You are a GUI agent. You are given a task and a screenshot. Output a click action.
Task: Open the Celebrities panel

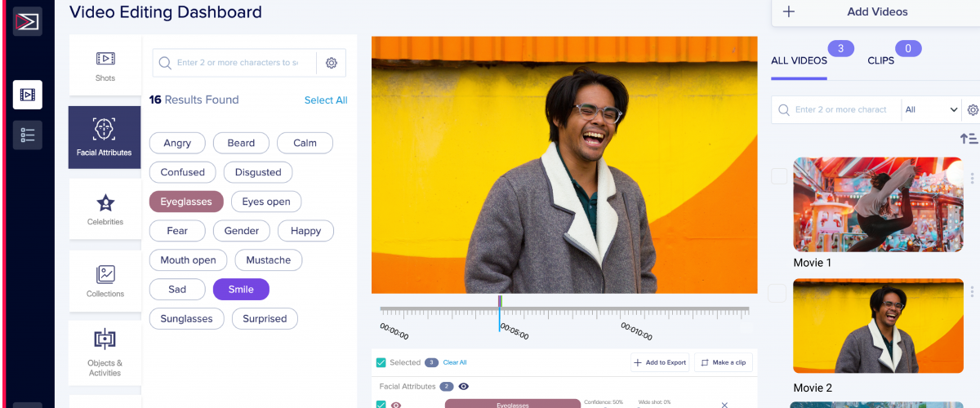(x=105, y=209)
